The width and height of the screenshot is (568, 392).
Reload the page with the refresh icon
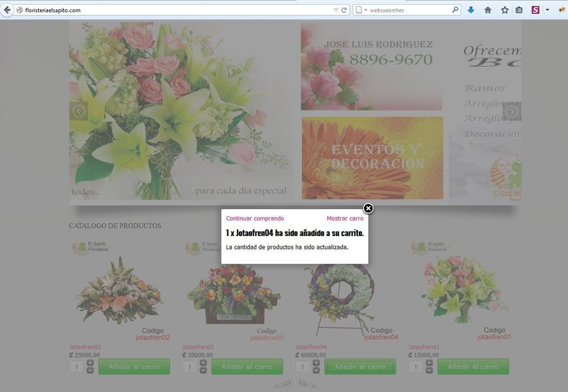pyautogui.click(x=344, y=10)
